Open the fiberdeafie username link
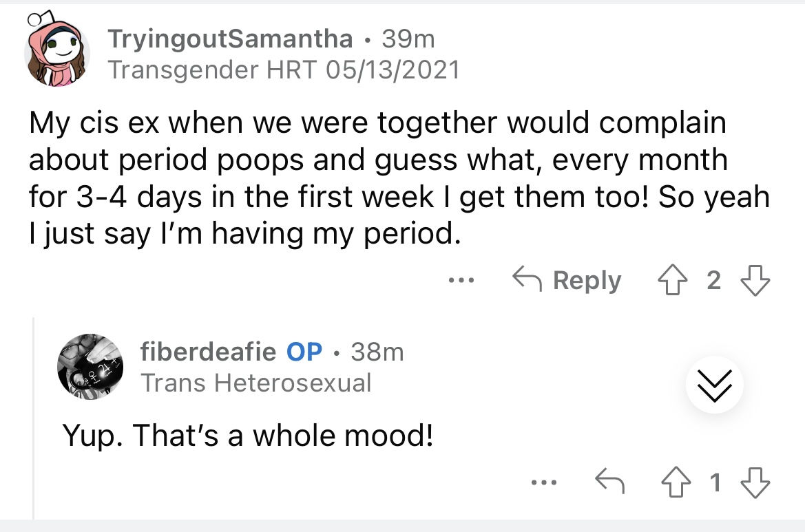Viewport: 805px width, 532px height. tap(208, 352)
